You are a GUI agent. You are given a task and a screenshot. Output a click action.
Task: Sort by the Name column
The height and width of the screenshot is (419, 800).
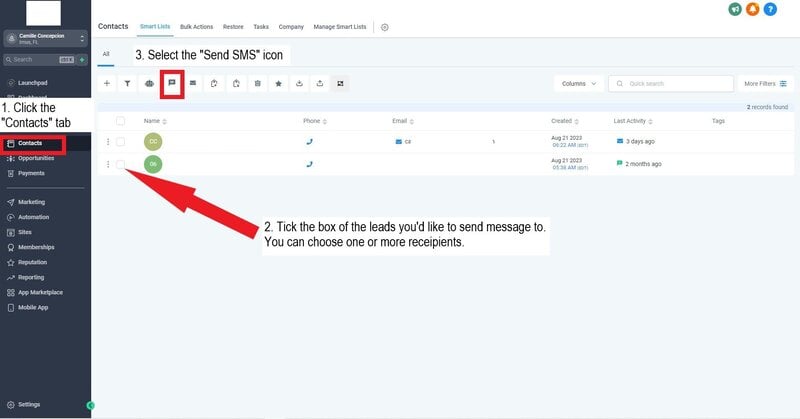tap(155, 121)
